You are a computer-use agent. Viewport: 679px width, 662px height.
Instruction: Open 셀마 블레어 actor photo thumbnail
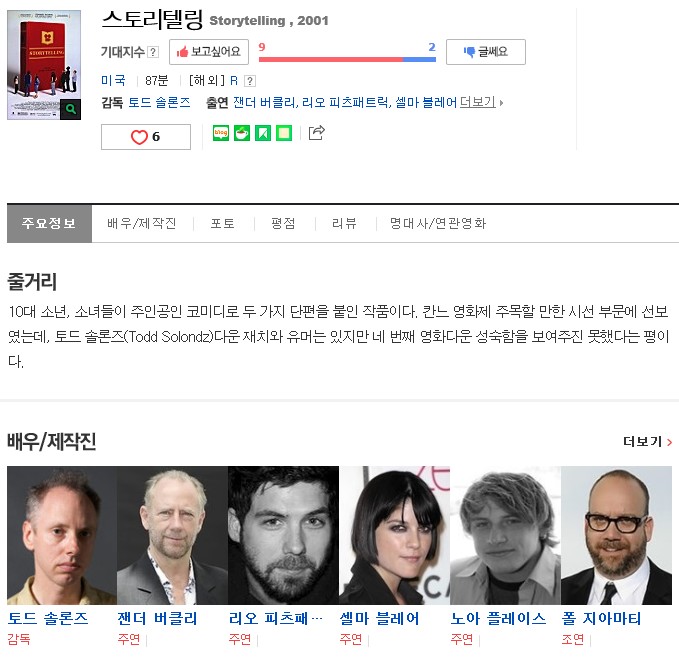[394, 535]
